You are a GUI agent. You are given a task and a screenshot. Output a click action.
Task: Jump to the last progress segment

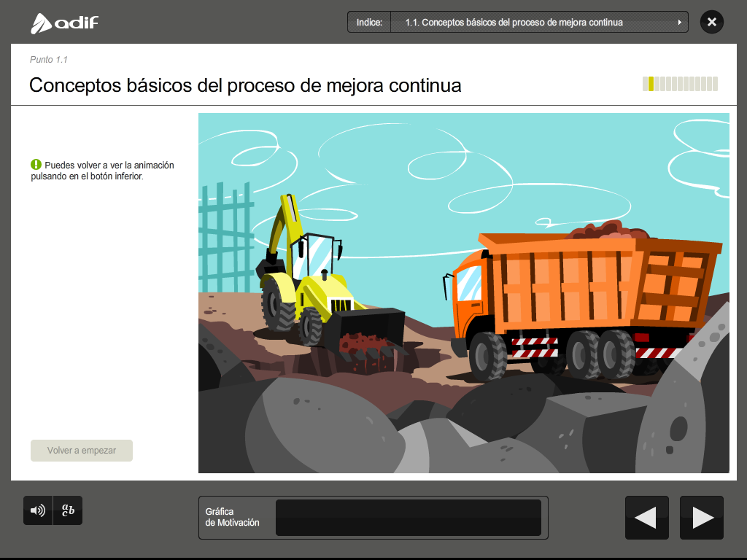coord(715,84)
